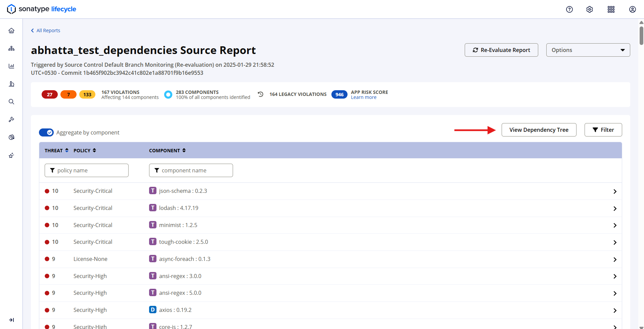Open the apps grid icon
This screenshot has height=329, width=644.
point(611,9)
